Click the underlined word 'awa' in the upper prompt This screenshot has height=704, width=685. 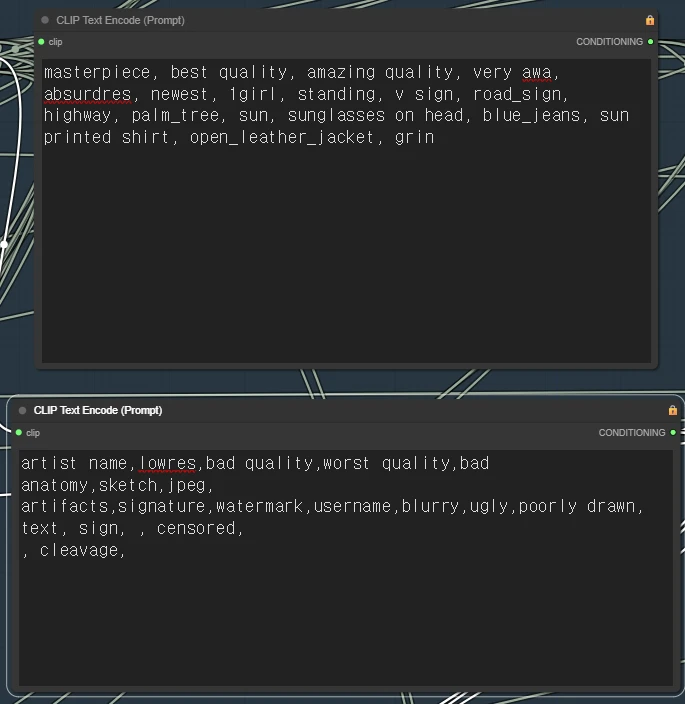pos(536,73)
